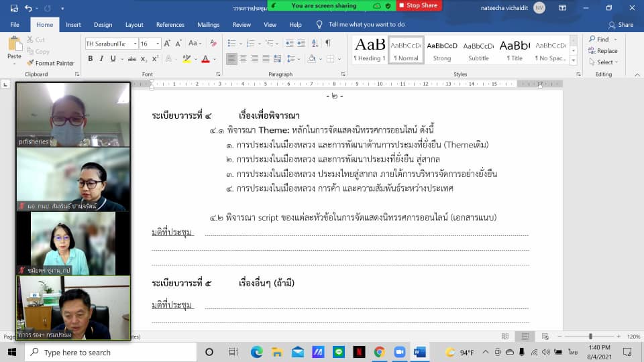The width and height of the screenshot is (644, 362).
Task: Apply text highlight color
Action: (x=186, y=59)
